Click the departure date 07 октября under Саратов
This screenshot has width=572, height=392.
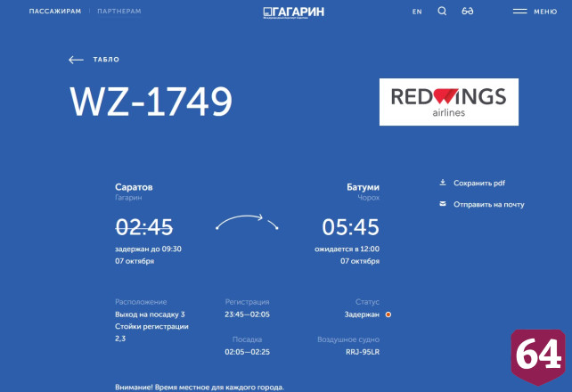point(135,261)
